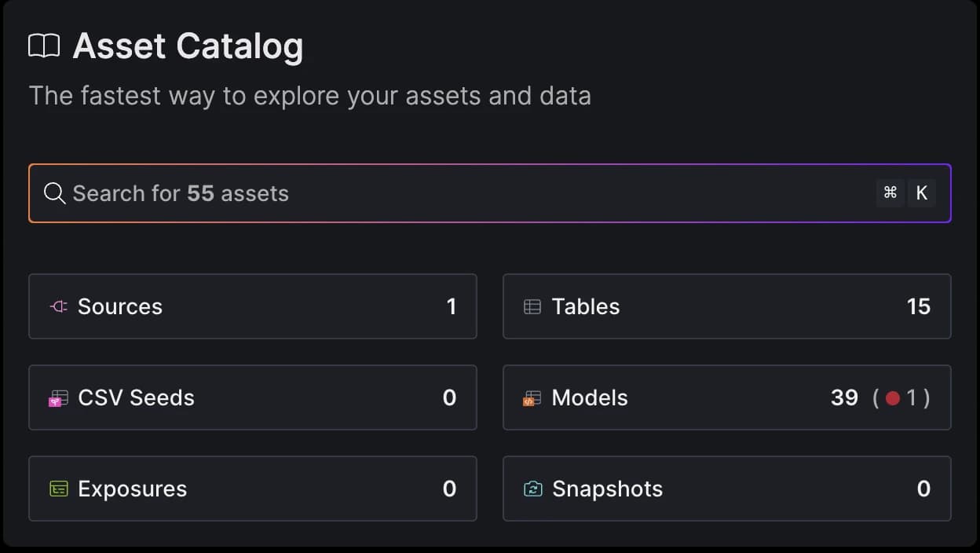View the Snapshots category label
Viewport: 980px width, 553px height.
(607, 489)
